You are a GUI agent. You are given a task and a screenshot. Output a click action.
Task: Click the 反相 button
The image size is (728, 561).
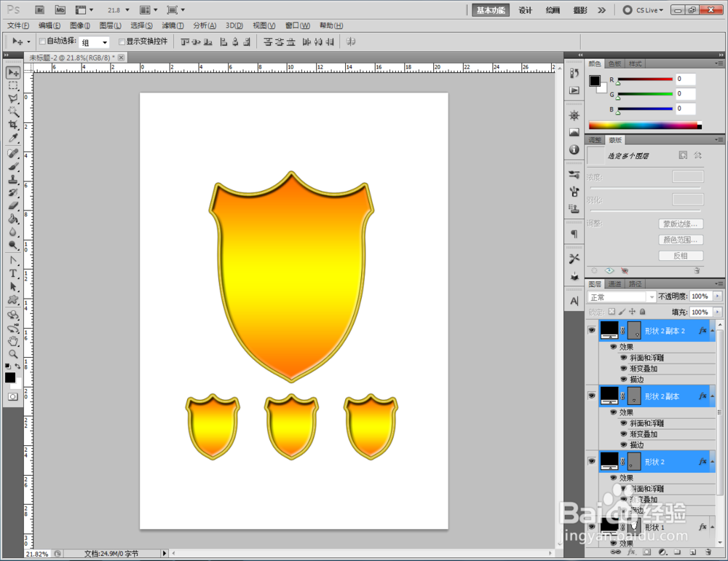pos(681,256)
